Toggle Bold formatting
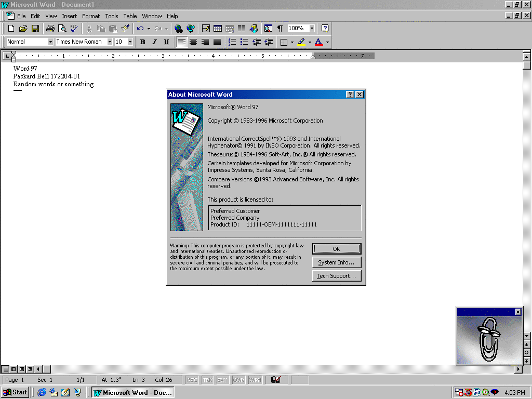Image resolution: width=532 pixels, height=399 pixels. coord(142,42)
